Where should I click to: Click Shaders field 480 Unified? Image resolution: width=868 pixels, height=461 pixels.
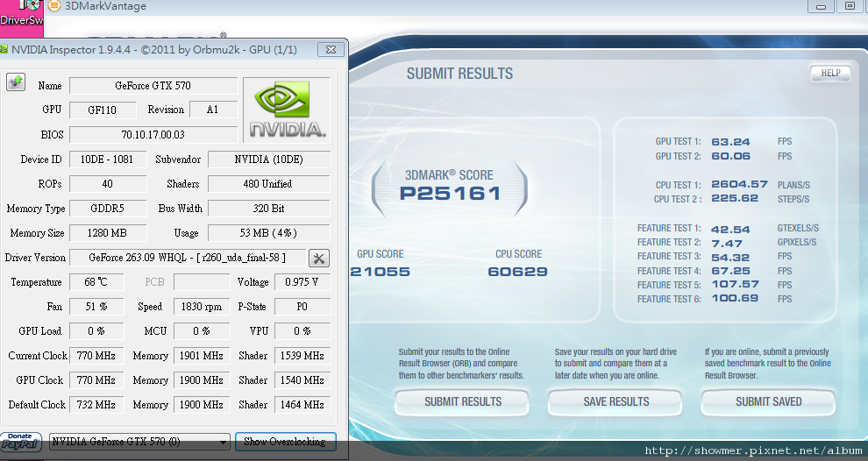point(269,184)
